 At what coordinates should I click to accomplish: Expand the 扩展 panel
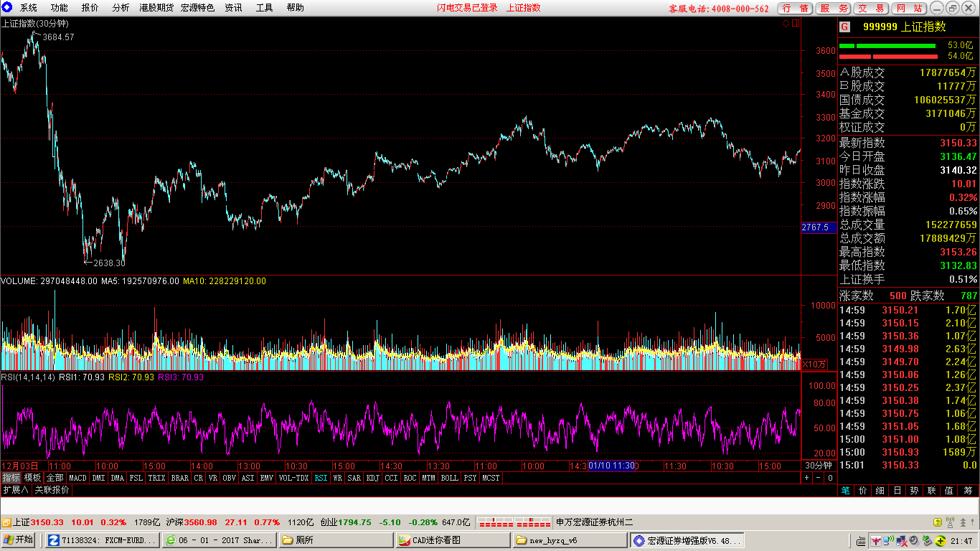click(15, 490)
